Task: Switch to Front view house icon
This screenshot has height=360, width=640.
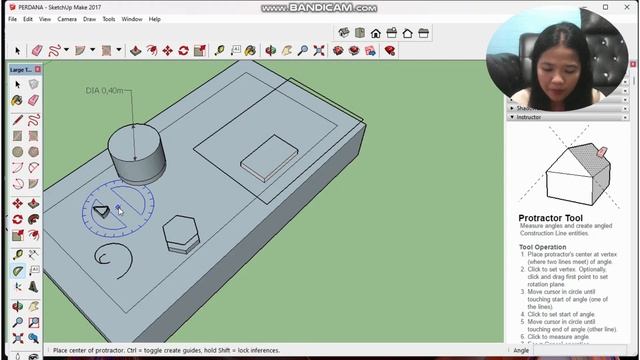Action: [x=376, y=33]
